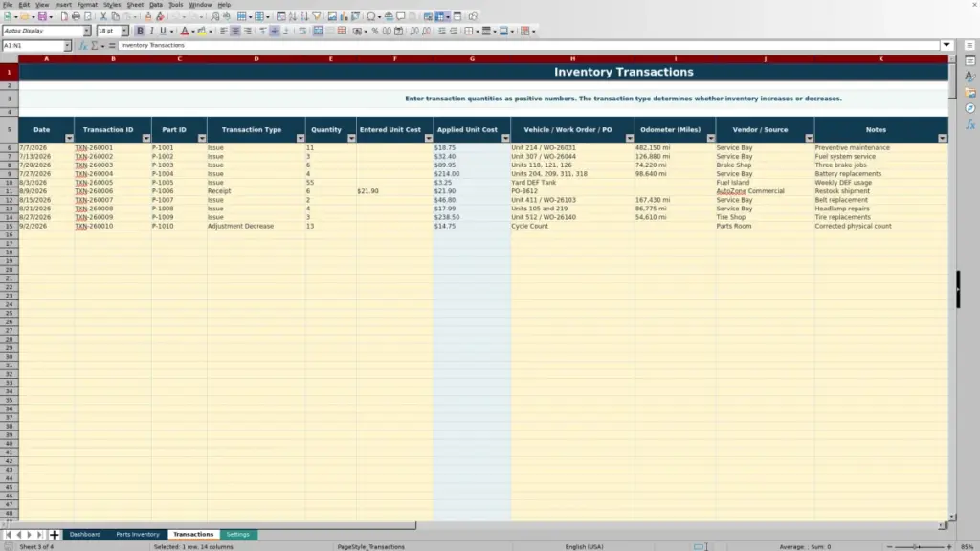Click the Sort Ascending icon
Screen dimensions: 980x551
pos(293,16)
